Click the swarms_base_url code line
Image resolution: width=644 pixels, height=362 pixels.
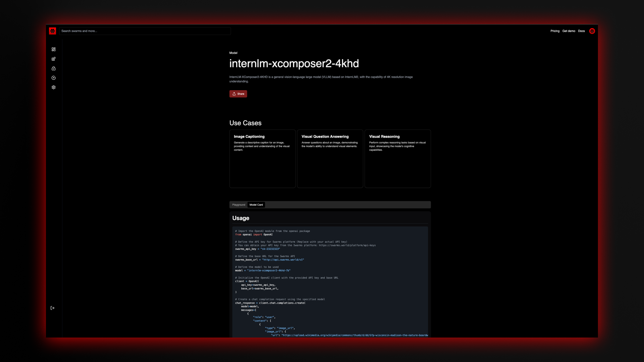(270, 260)
